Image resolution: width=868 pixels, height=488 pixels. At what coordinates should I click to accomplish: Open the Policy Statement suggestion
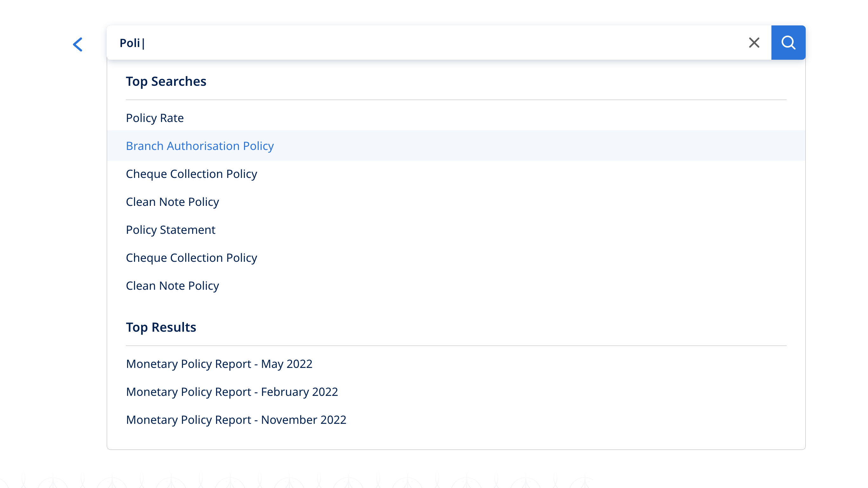click(170, 230)
